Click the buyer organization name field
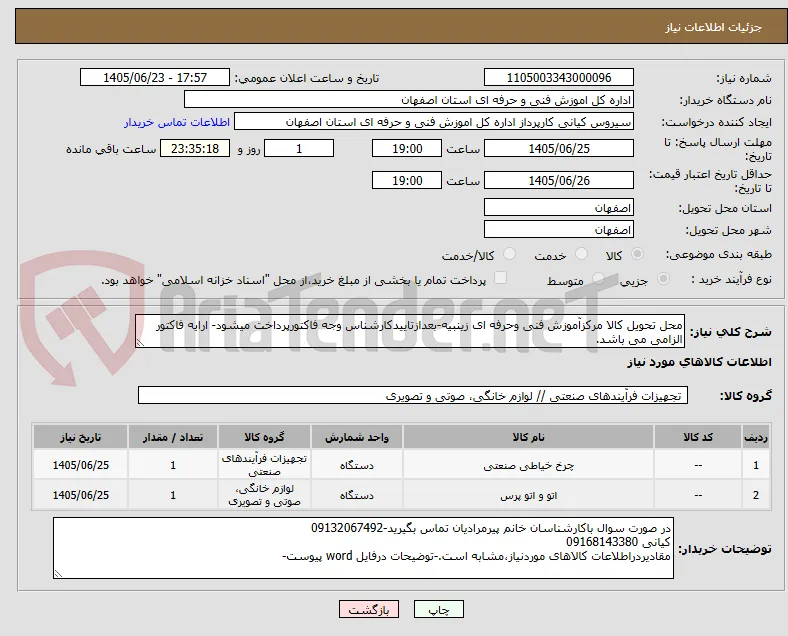This screenshot has width=788, height=636. coord(409,100)
